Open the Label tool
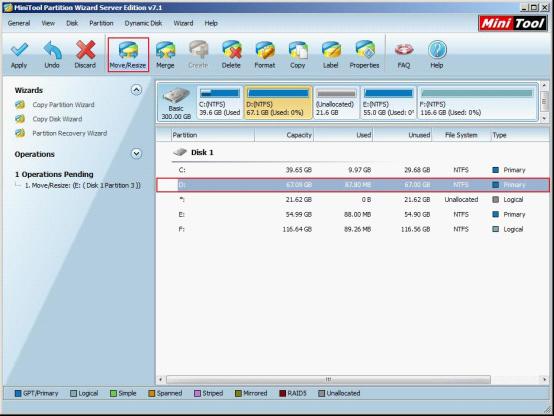Viewport: 554px width, 416px height. tap(331, 54)
